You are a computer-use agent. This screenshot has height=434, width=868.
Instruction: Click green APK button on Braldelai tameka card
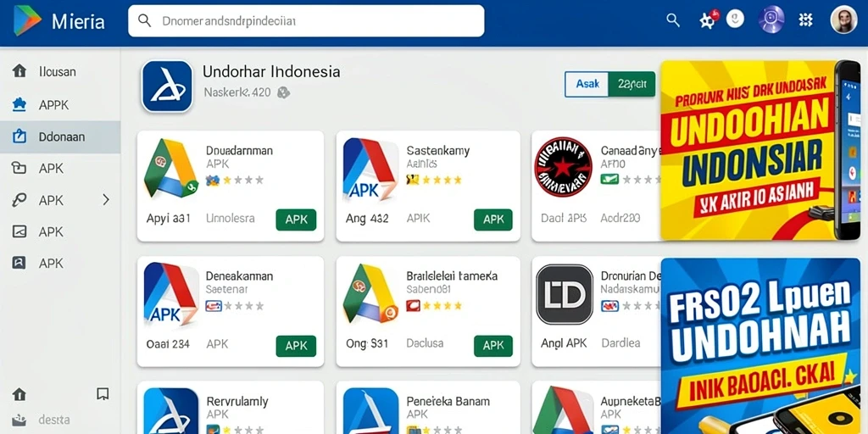(x=493, y=346)
